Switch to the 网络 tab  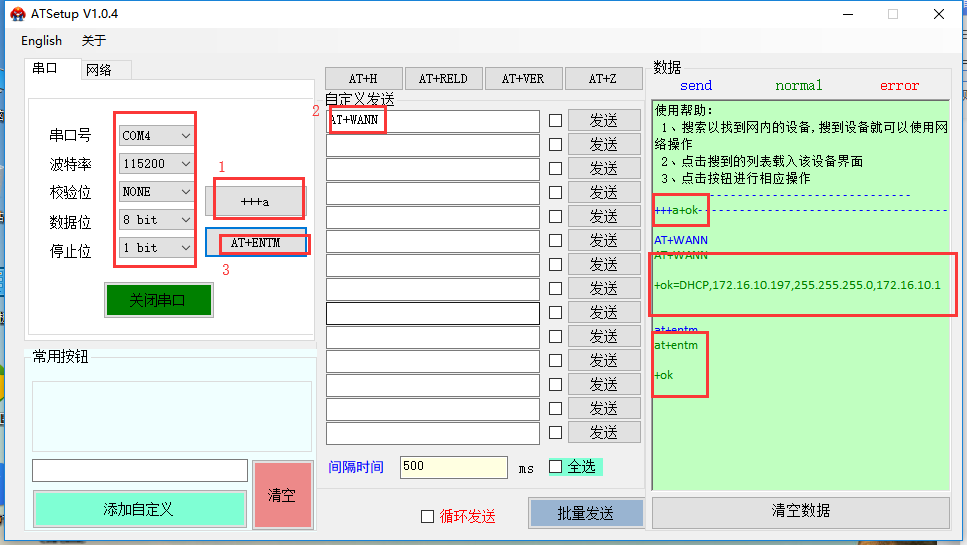click(x=99, y=70)
